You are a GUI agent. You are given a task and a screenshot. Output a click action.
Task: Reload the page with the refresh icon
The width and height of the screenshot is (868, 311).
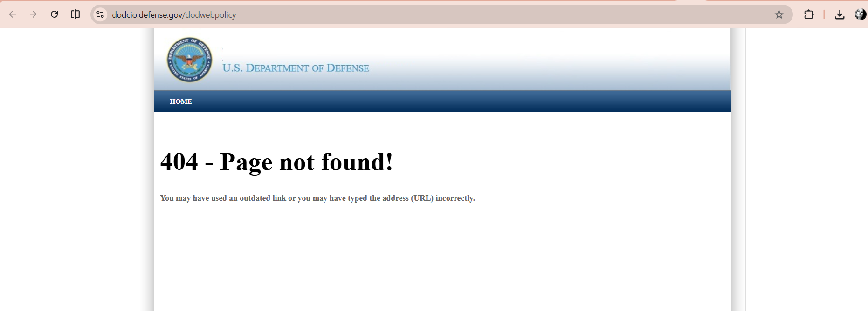coord(54,14)
